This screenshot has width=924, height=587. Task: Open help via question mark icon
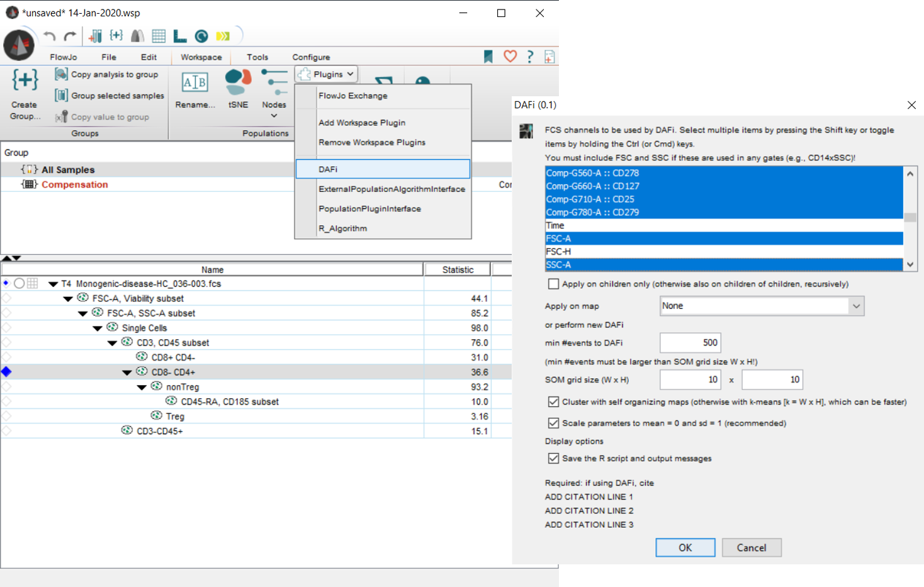530,57
